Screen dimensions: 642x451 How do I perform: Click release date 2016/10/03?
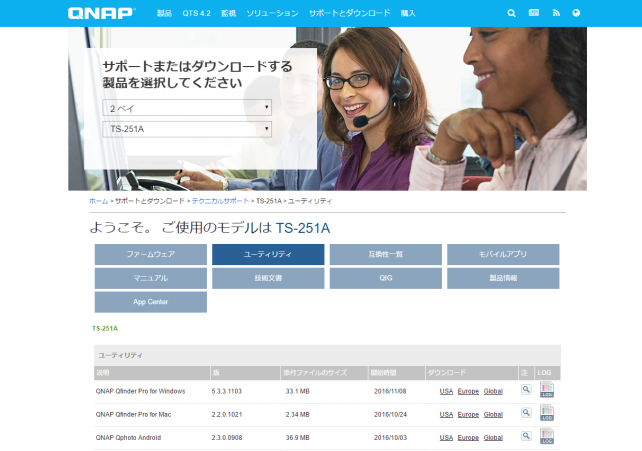tap(390, 438)
